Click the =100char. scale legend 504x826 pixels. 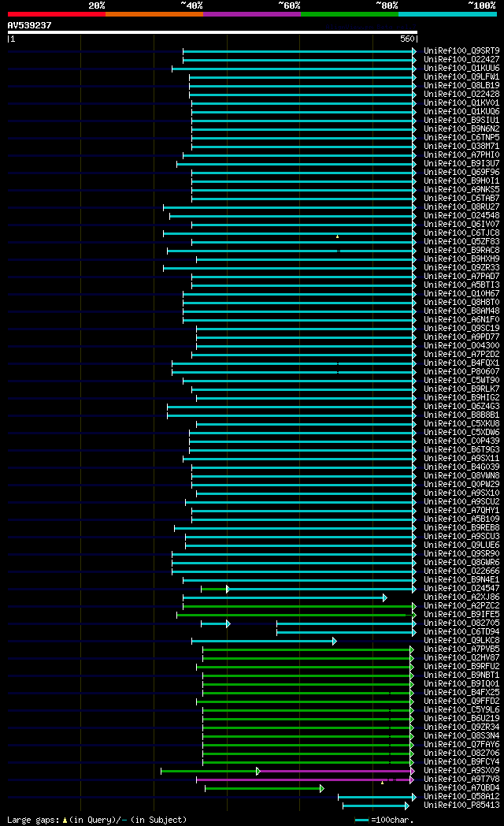point(384,820)
